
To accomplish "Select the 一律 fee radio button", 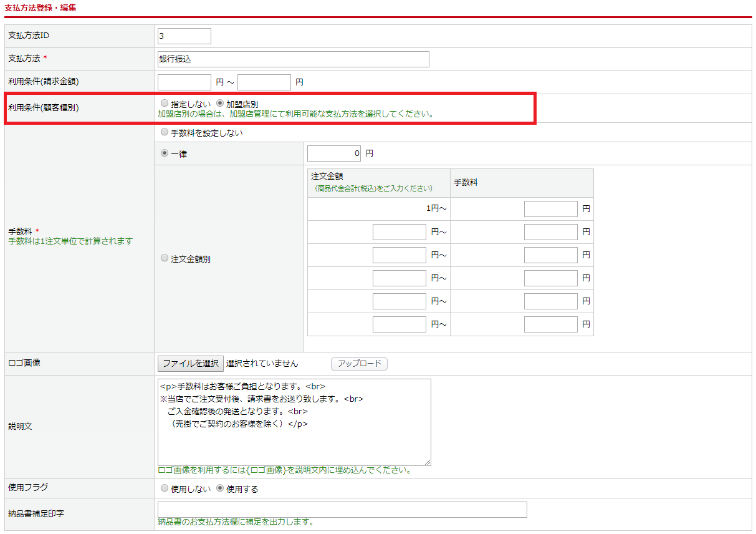I will [x=165, y=153].
